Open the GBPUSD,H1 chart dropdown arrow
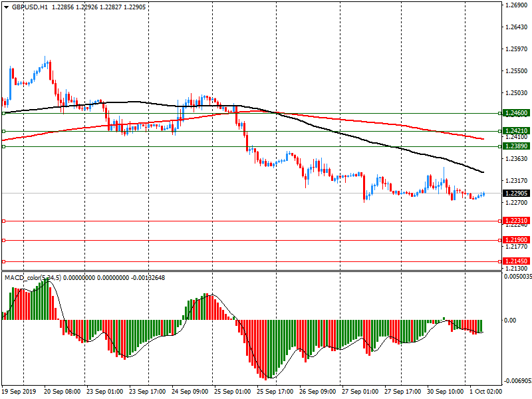 point(6,7)
